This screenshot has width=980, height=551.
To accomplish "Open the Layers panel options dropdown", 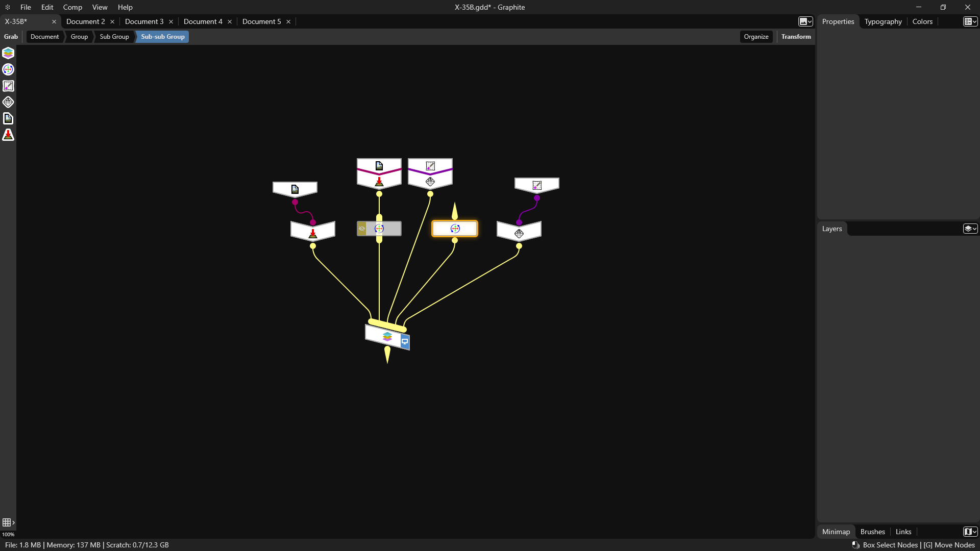I will (x=970, y=229).
